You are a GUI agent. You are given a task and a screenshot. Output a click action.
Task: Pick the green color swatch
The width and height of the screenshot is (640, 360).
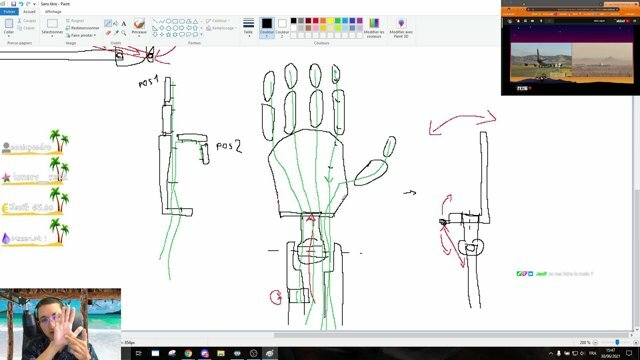(x=338, y=21)
